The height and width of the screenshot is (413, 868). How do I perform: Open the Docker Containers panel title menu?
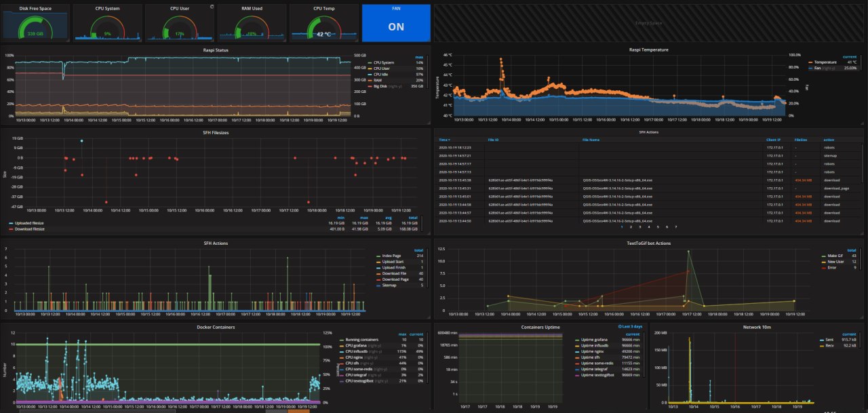coord(215,327)
